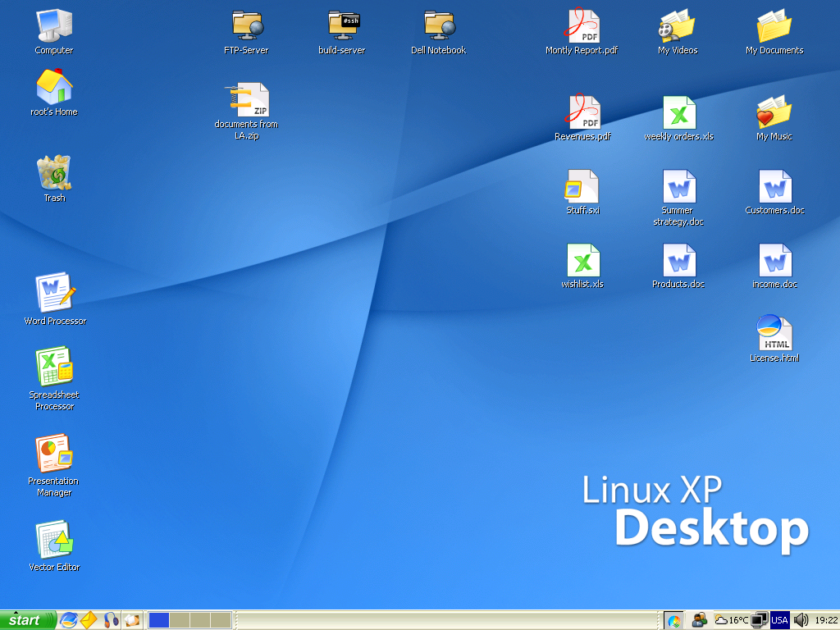Launch the web browser from the taskbar
This screenshot has width=840, height=630.
[x=69, y=620]
